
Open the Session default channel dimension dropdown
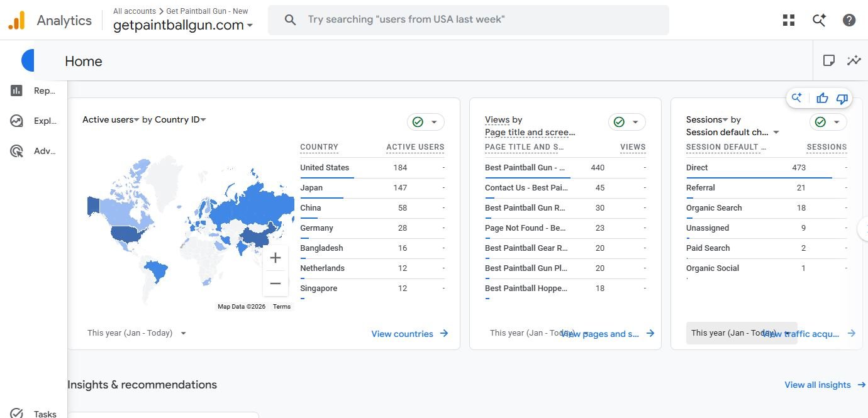pyautogui.click(x=733, y=132)
